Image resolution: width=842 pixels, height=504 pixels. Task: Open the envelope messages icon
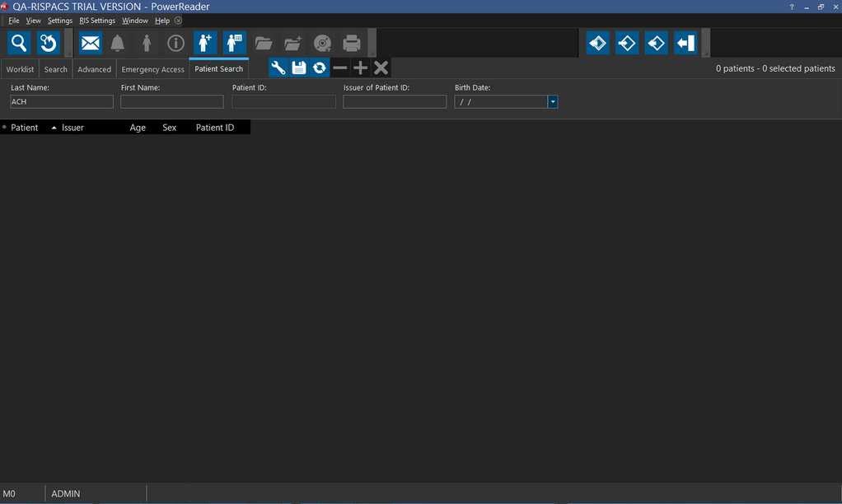[90, 43]
